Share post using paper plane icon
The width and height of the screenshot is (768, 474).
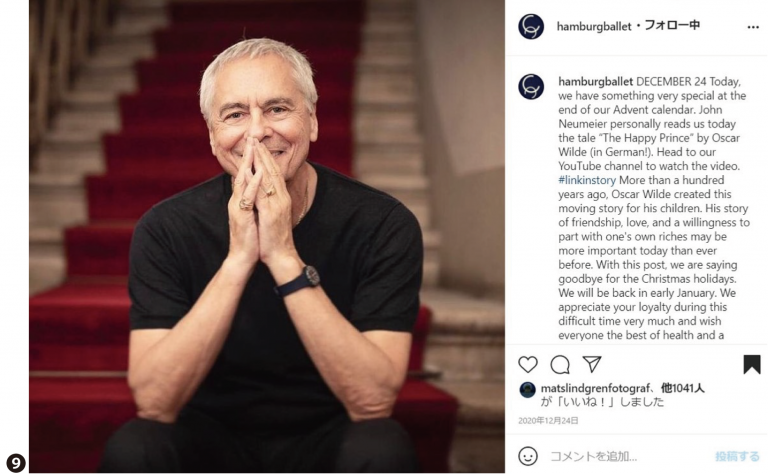tap(592, 364)
